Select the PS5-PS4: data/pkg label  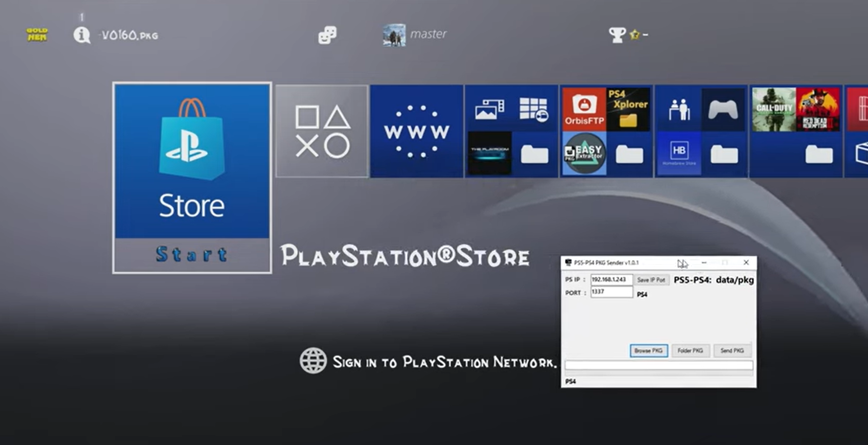pos(714,280)
